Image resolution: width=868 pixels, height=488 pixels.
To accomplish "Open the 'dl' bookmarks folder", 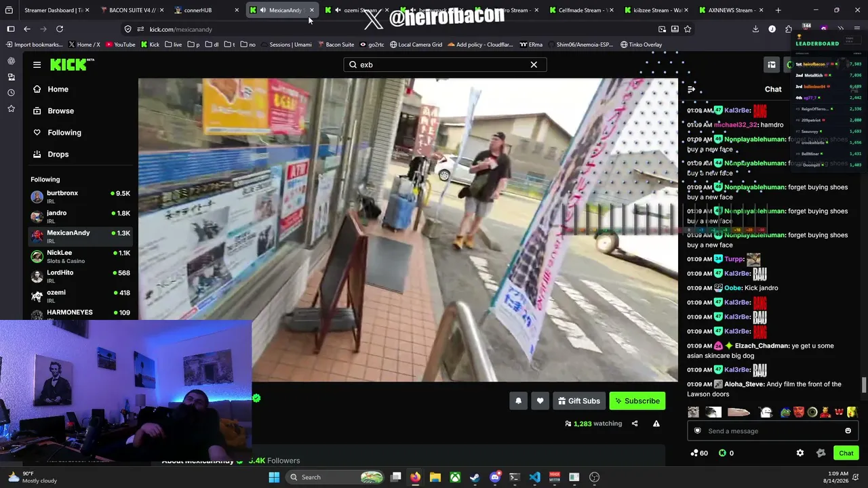I will tap(212, 45).
